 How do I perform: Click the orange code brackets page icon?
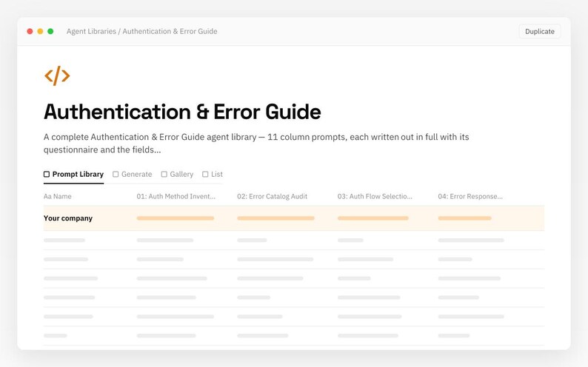[x=57, y=75]
